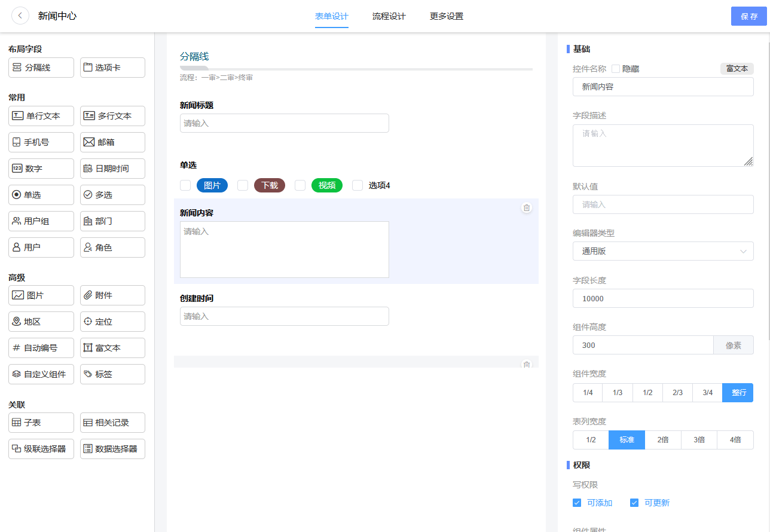
Task: Toggle the 隐藏 checkbox
Action: tap(616, 69)
